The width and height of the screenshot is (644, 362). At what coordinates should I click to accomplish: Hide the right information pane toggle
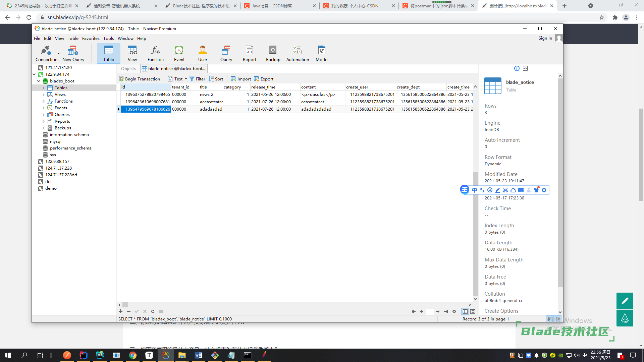click(x=558, y=319)
